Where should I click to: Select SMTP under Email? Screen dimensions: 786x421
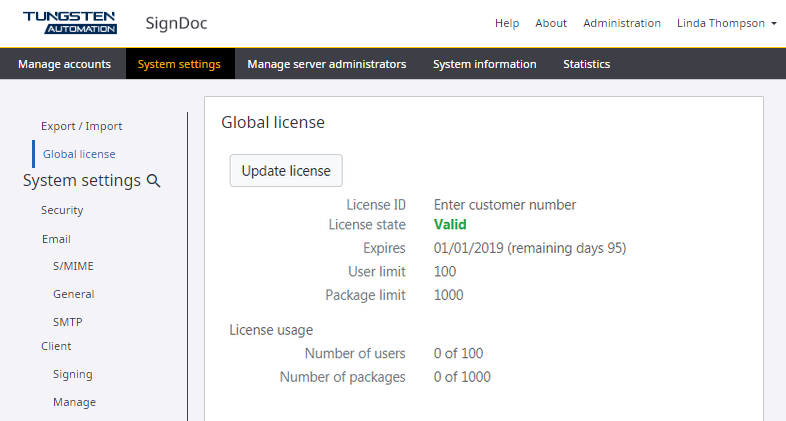pyautogui.click(x=68, y=322)
